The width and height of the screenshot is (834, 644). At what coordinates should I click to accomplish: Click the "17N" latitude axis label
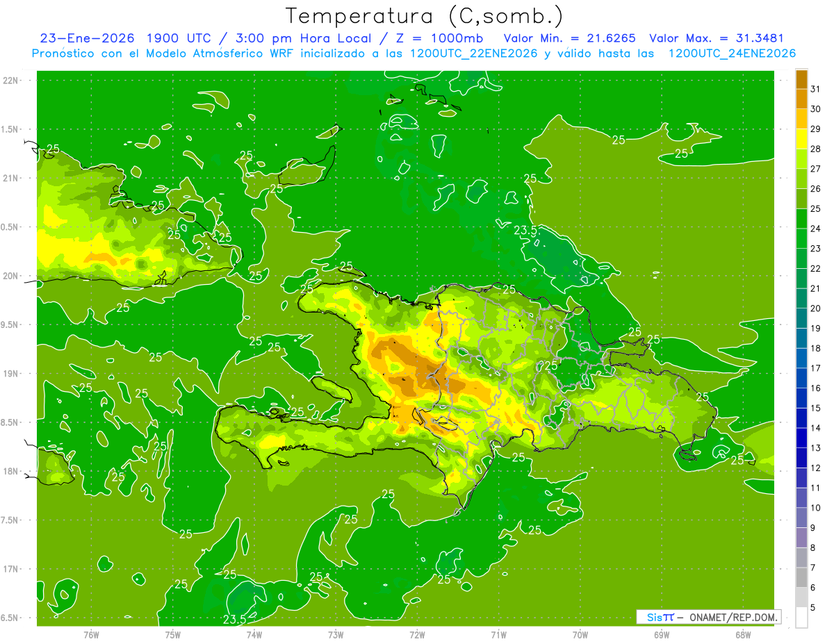[x=11, y=569]
